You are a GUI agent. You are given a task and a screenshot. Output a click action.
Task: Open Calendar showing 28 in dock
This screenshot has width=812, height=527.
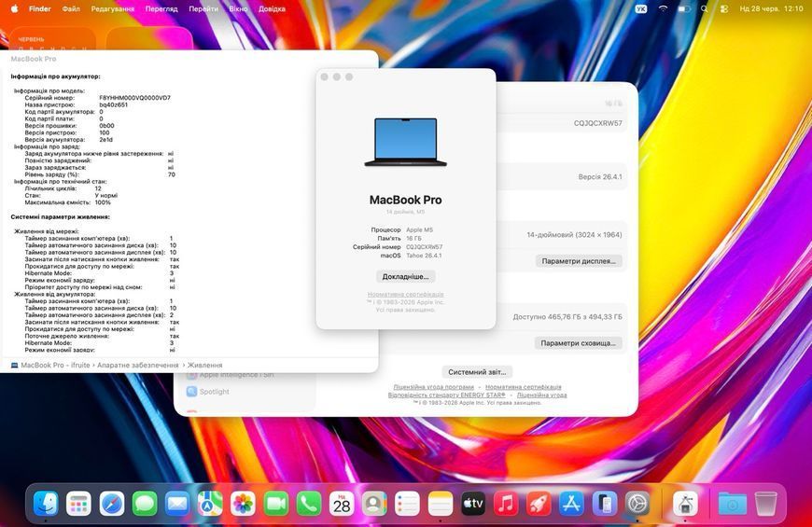pyautogui.click(x=342, y=503)
